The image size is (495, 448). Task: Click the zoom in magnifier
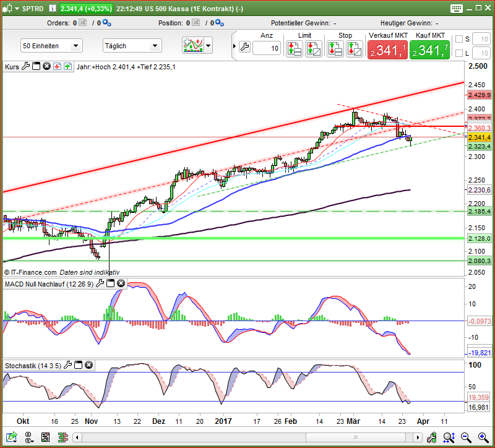click(x=483, y=437)
